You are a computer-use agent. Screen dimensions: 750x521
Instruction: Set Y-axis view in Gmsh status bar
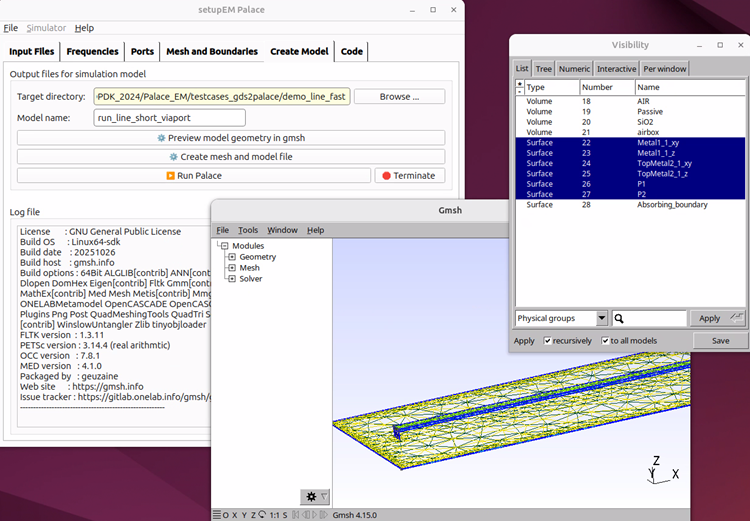coord(244,515)
